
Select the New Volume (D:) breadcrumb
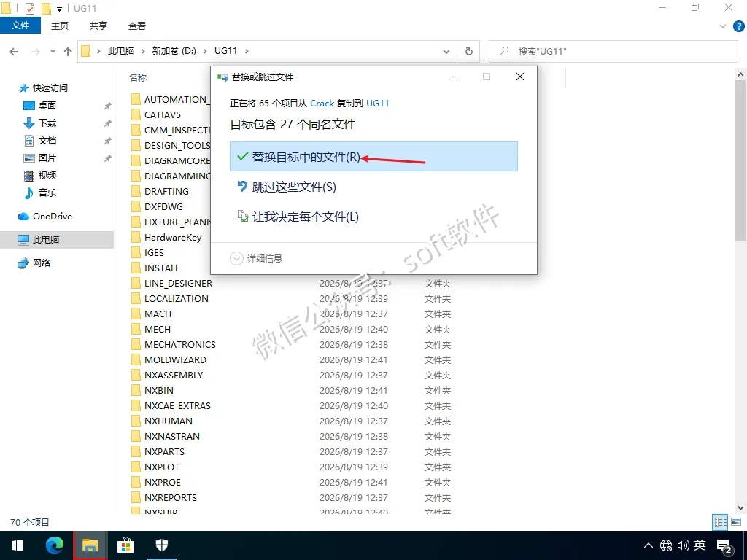[x=174, y=51]
